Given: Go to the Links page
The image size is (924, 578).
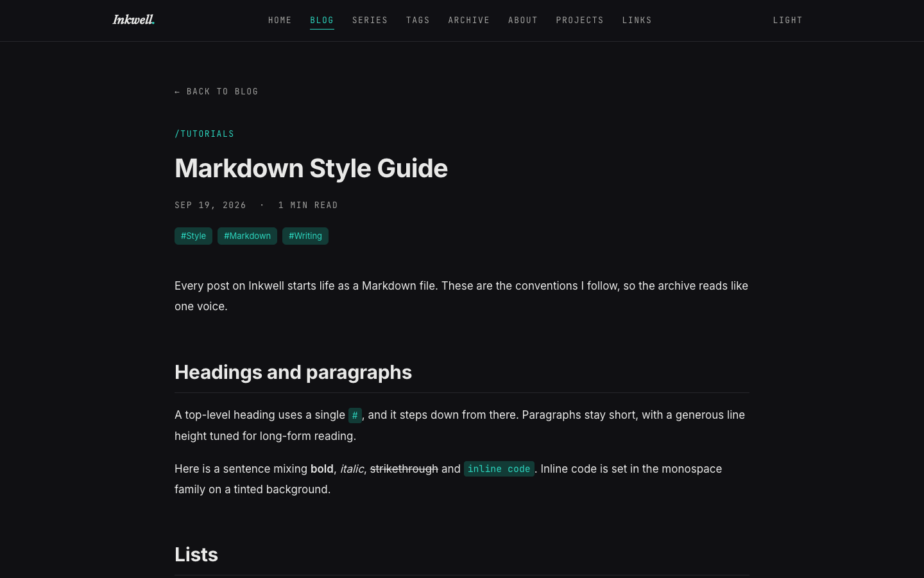Looking at the screenshot, I should [x=637, y=21].
